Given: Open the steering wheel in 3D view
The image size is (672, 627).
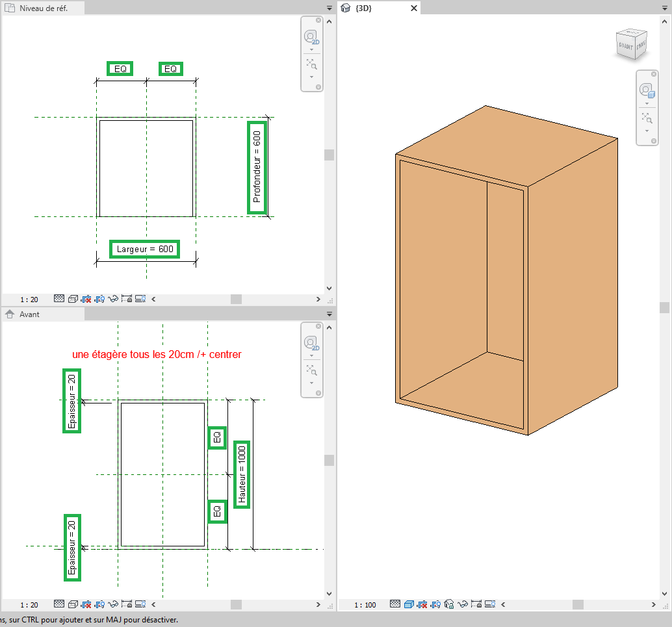Looking at the screenshot, I should coord(646,90).
